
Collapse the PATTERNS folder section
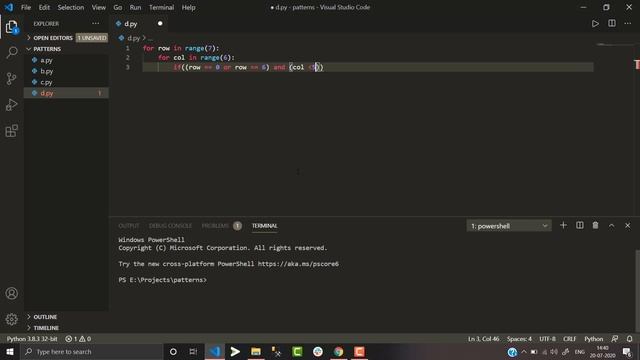67,49
